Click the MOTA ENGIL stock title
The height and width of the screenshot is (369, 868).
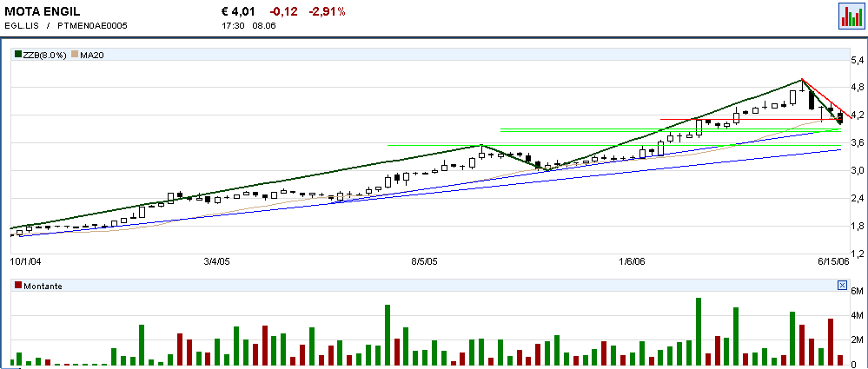[42, 11]
